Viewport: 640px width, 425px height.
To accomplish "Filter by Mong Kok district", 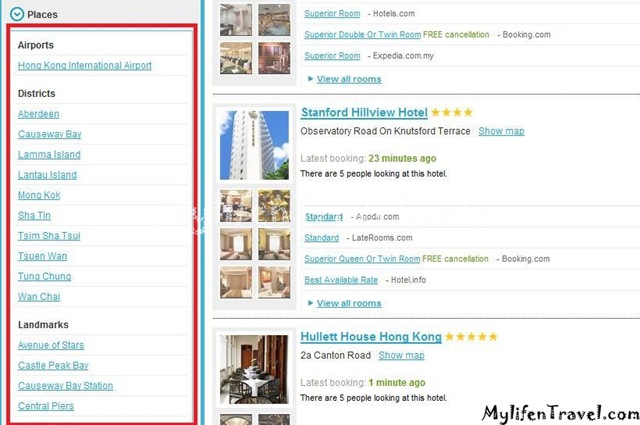I will click(39, 195).
